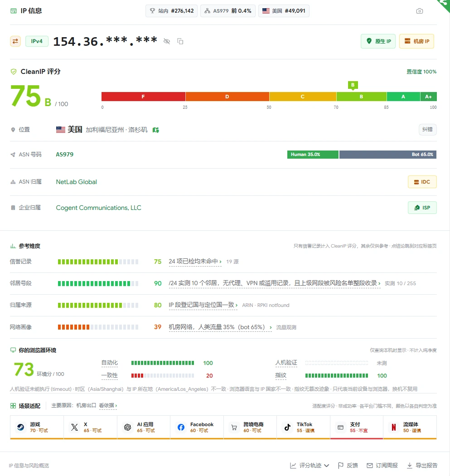The image size is (450, 476).
Task: Click the IPv4/IPv6 swap icon
Action: [x=15, y=41]
